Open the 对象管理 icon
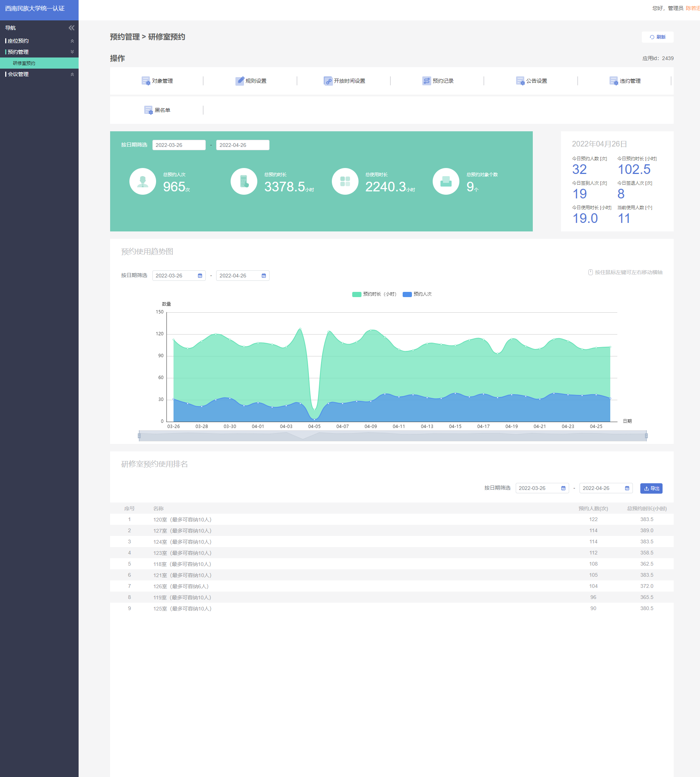This screenshot has width=700, height=777. pyautogui.click(x=145, y=81)
